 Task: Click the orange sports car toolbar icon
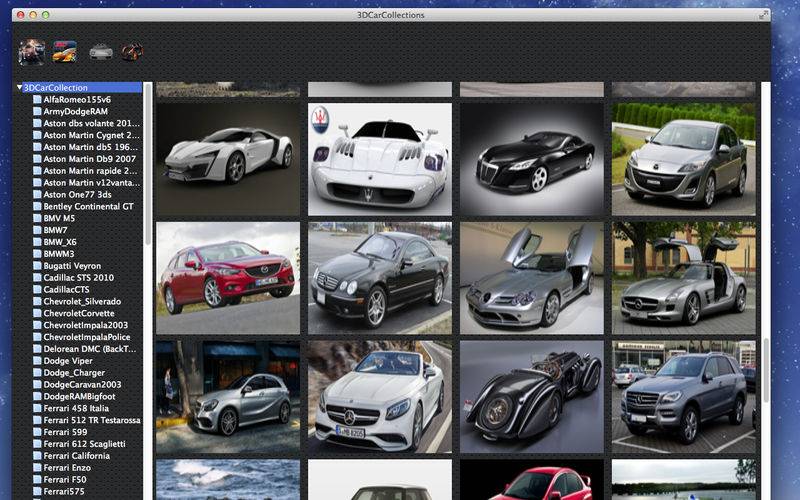tap(65, 52)
